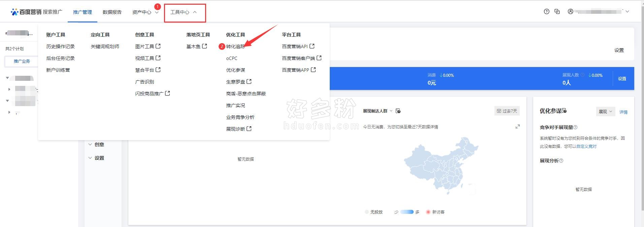Open the 展现 dropdown in 优化参谋 panel
Image resolution: width=644 pixels, height=227 pixels.
pyautogui.click(x=605, y=111)
